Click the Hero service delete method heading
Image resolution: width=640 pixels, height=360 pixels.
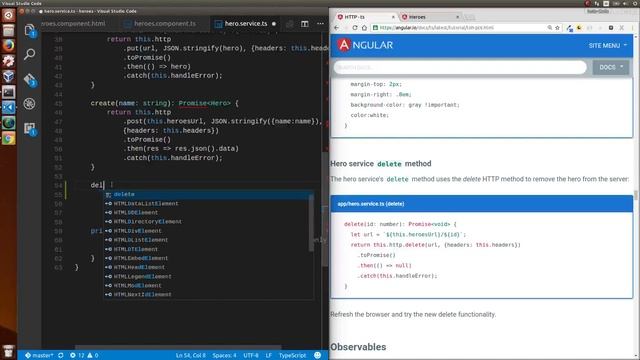(381, 164)
